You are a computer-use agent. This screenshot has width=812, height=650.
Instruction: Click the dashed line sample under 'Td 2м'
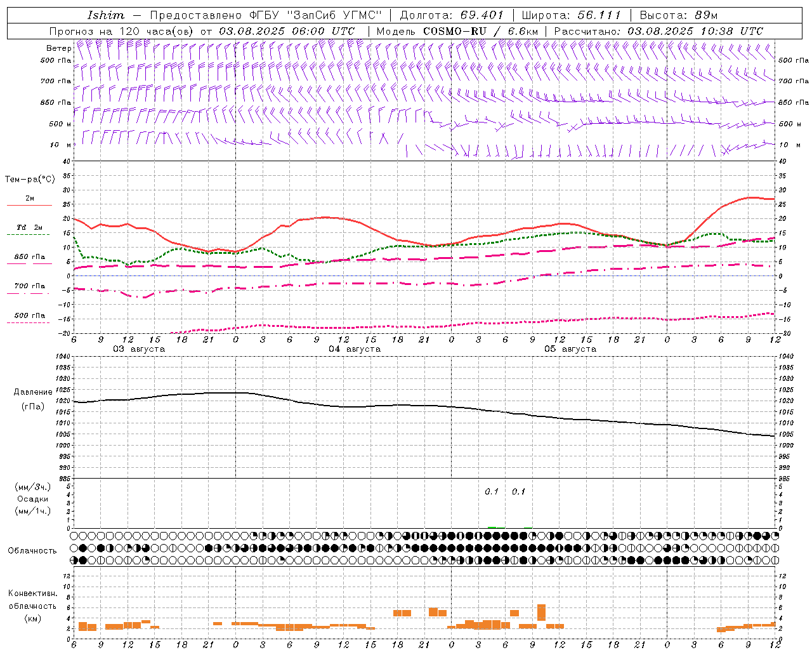[29, 235]
